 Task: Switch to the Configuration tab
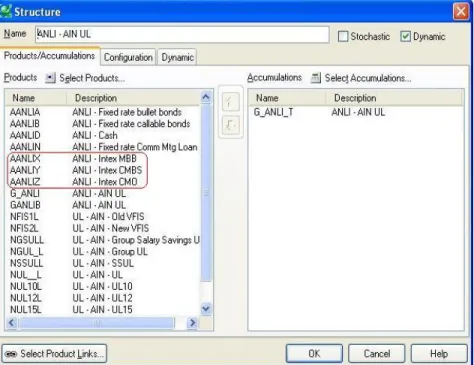click(128, 57)
